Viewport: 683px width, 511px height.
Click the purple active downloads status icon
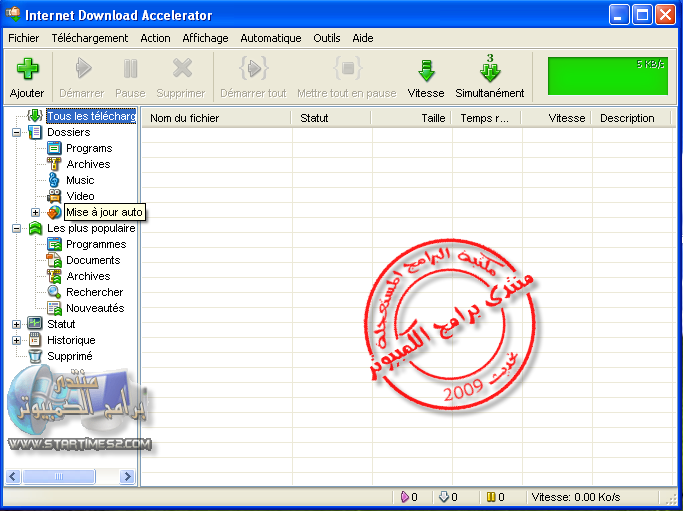(405, 497)
